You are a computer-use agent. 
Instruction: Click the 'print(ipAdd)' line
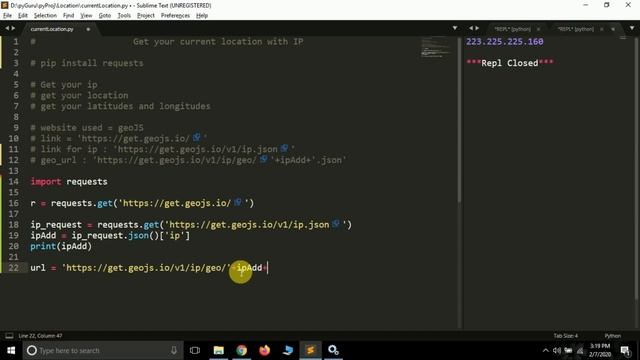[x=61, y=246]
